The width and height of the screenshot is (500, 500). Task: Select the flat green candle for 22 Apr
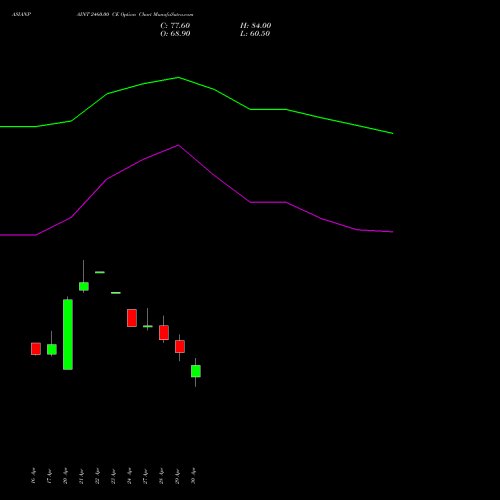[x=100, y=272]
